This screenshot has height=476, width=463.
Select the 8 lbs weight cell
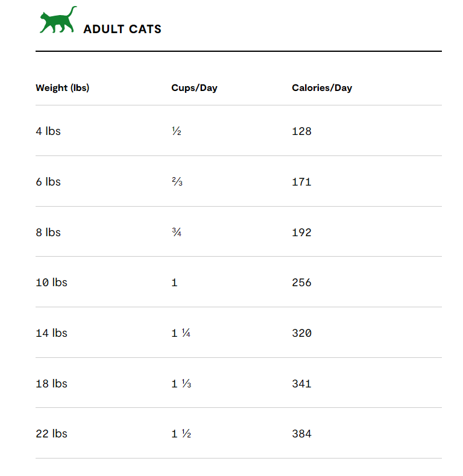(48, 232)
